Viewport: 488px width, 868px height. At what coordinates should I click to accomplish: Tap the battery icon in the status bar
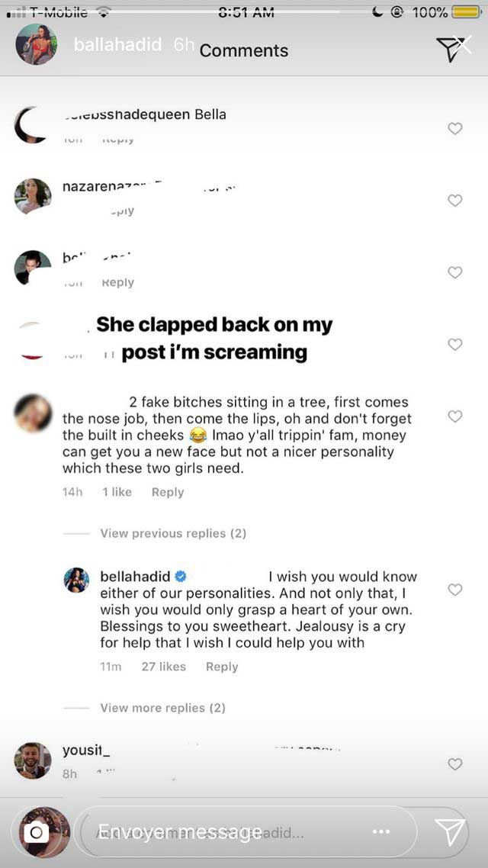[x=466, y=12]
